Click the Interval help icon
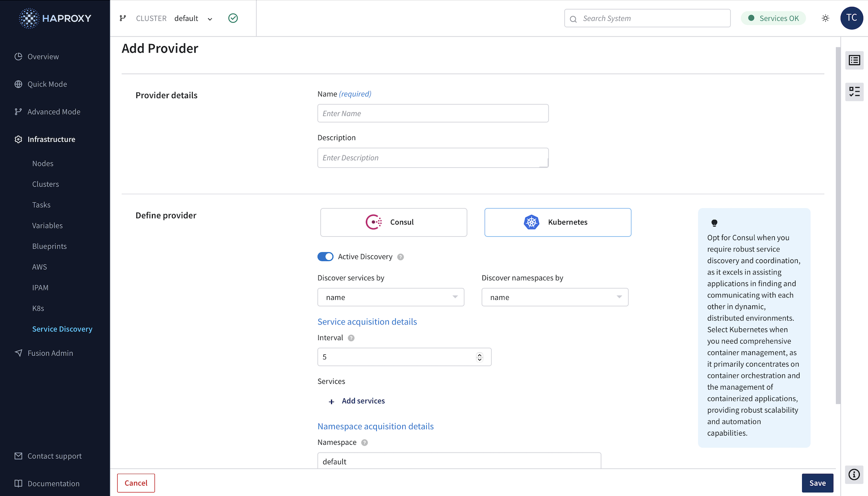Image resolution: width=868 pixels, height=496 pixels. pyautogui.click(x=351, y=338)
